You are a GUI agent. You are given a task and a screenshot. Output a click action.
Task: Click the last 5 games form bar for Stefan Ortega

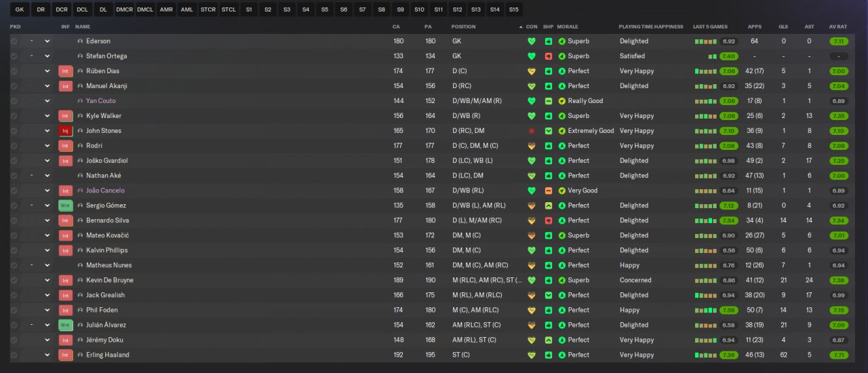pyautogui.click(x=712, y=56)
